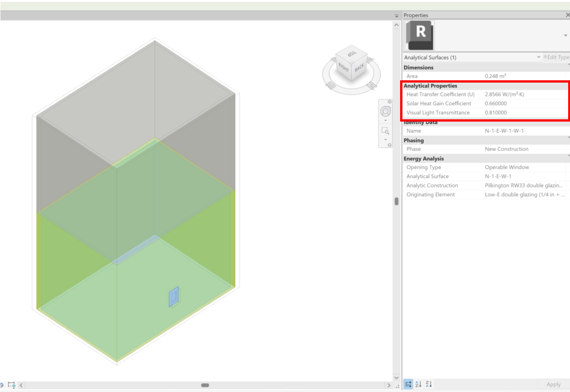The height and width of the screenshot is (392, 570).
Task: Open the dropdown under the navigation wheel
Action: (385, 120)
